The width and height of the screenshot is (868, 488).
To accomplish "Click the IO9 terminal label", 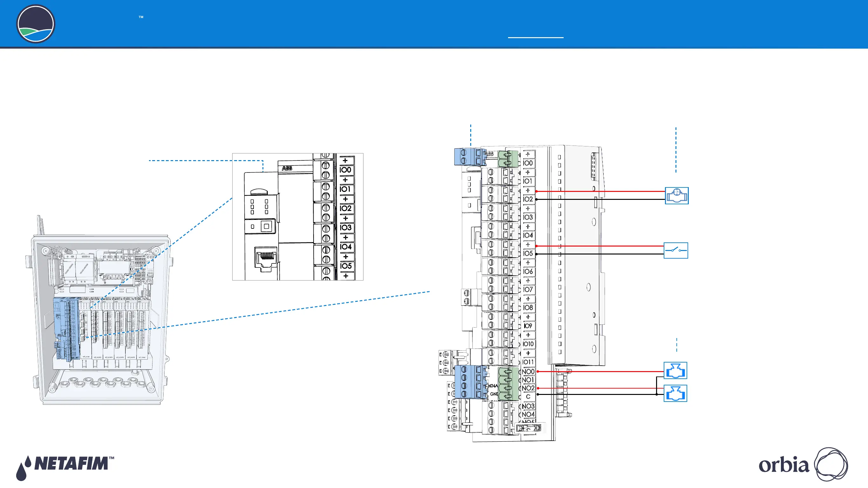I will tap(528, 326).
